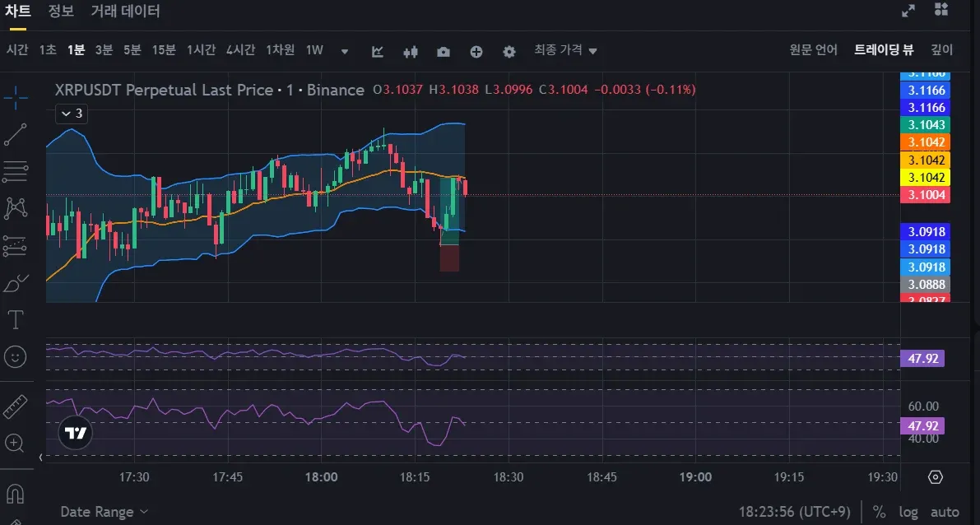
Task: Open the 최종 가격 price type dropdown
Action: coord(565,50)
